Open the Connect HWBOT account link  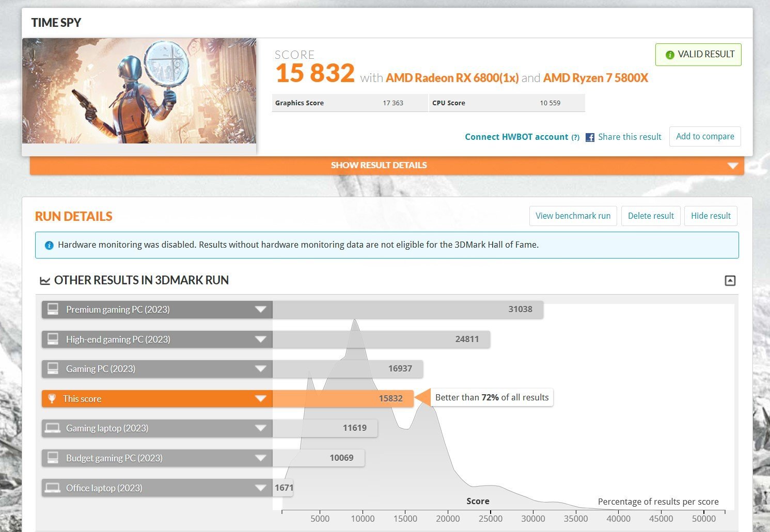point(516,137)
